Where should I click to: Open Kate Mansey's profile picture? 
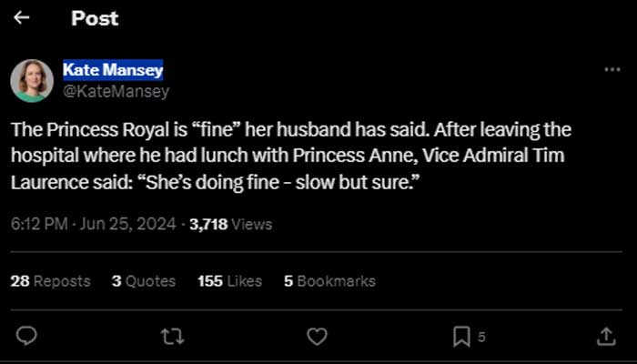32,81
